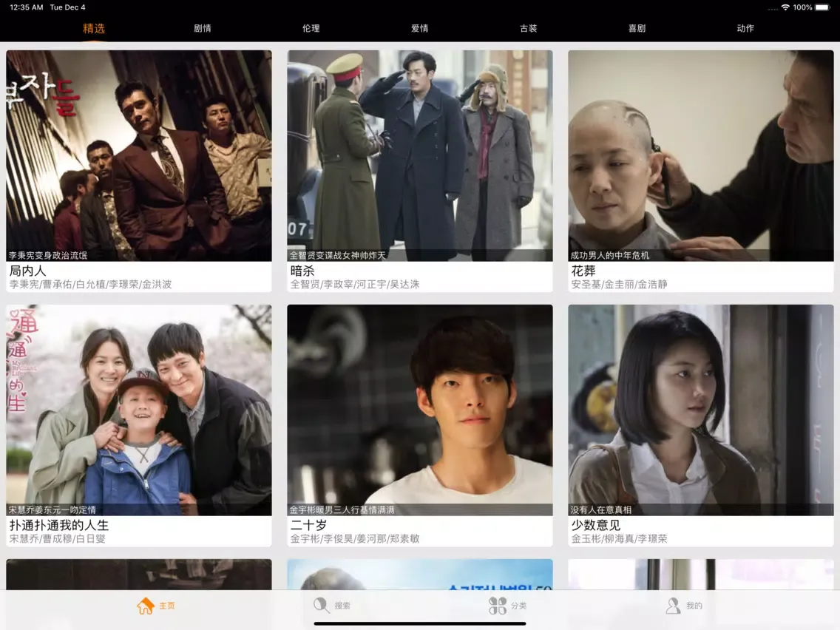Select the 精选 tab
The image size is (840, 630).
coord(94,28)
